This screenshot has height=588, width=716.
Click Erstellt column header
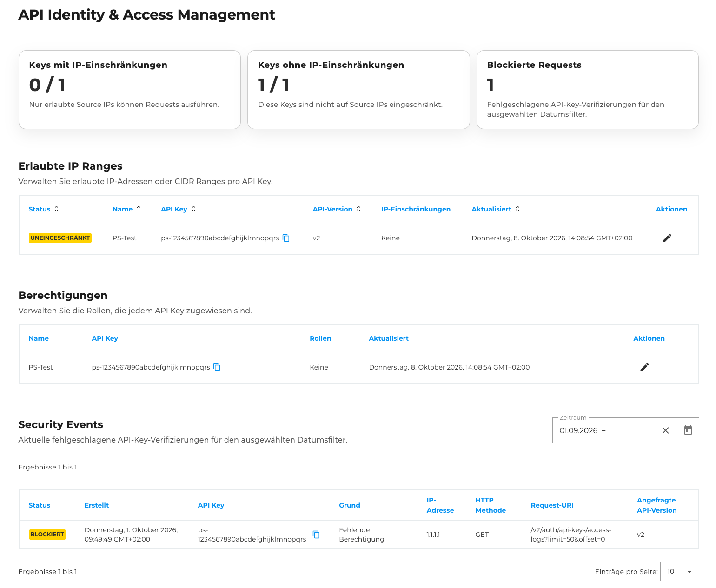[x=97, y=505]
